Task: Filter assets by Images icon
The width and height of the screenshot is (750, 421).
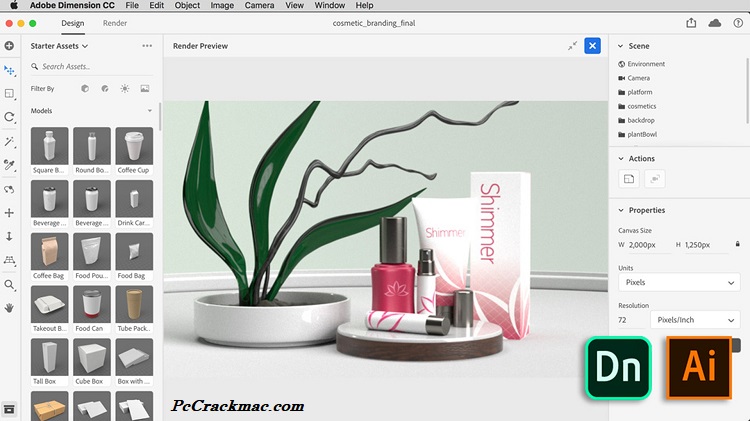Action: point(145,88)
